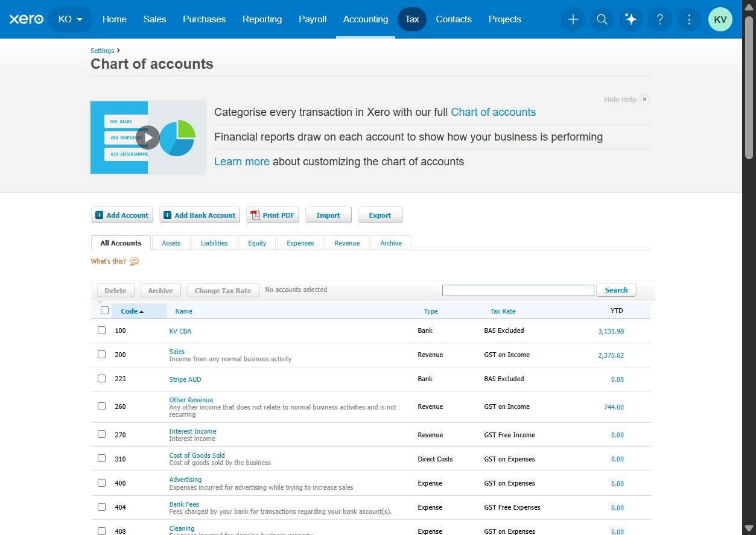Click the Xero logo
Image resolution: width=756 pixels, height=535 pixels.
click(x=27, y=19)
